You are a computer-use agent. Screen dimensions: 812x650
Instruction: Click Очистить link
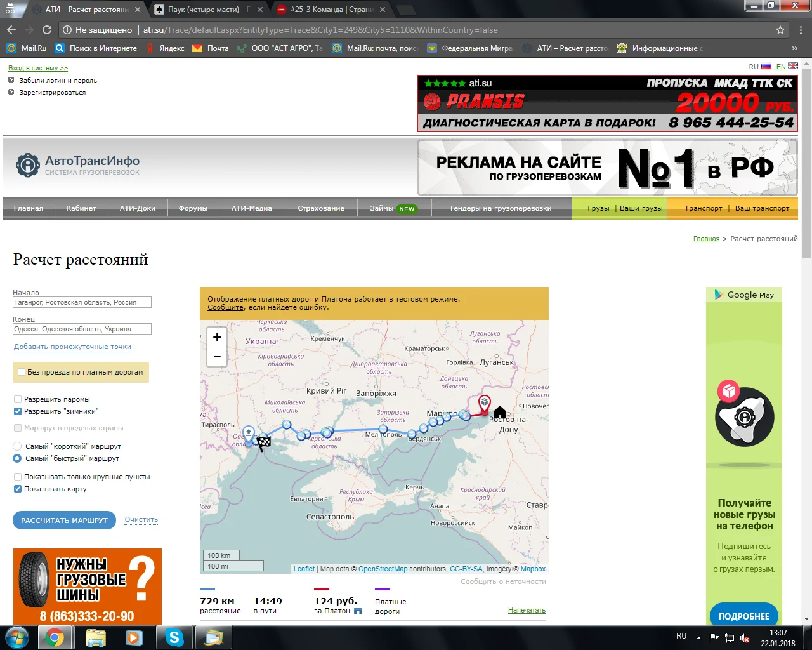click(141, 519)
